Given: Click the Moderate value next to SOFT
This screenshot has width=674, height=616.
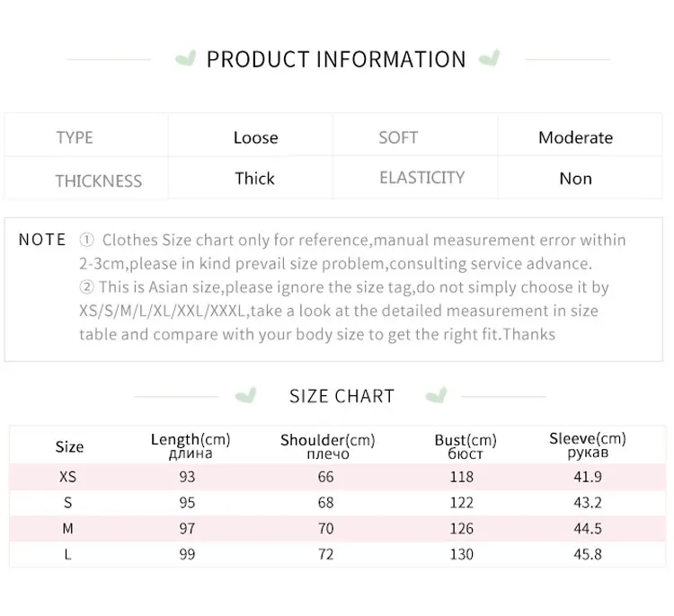Looking at the screenshot, I should 575,137.
